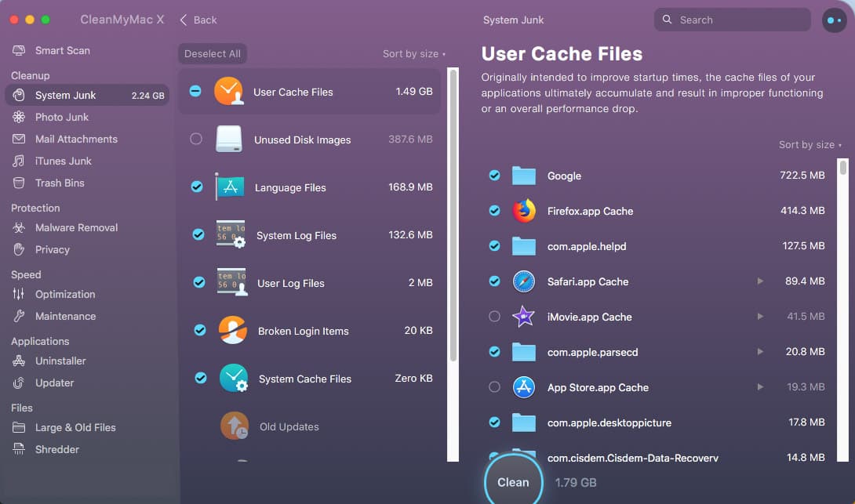
Task: Click the User Cache Files clock icon
Action: [229, 91]
